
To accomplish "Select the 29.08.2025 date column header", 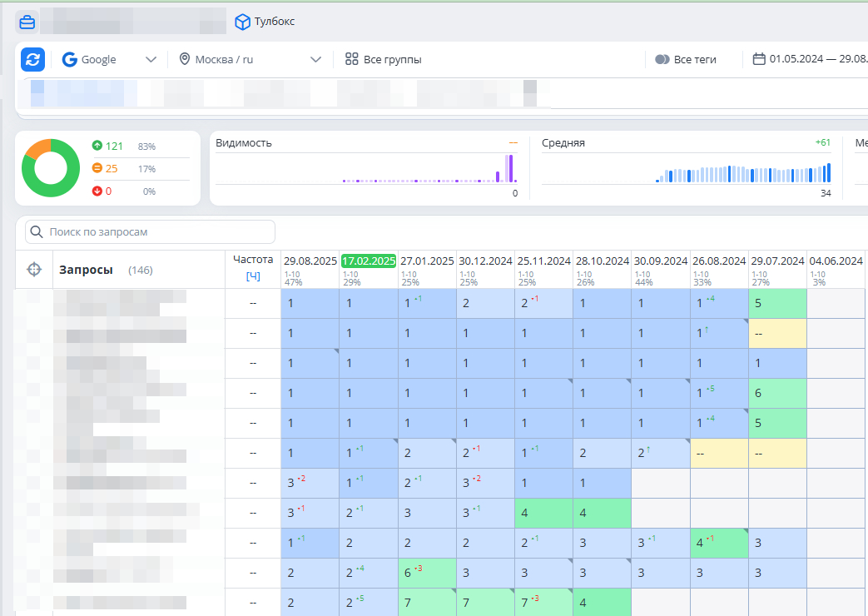I will pos(310,261).
